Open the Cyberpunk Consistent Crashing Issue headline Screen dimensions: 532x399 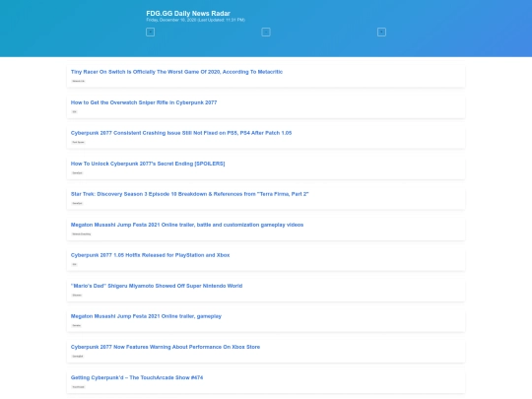coord(181,133)
